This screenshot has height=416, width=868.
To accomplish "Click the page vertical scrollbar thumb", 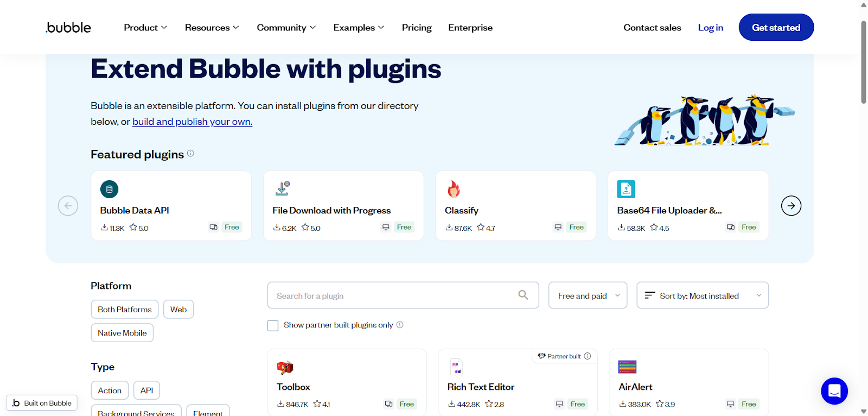I will click(x=864, y=62).
